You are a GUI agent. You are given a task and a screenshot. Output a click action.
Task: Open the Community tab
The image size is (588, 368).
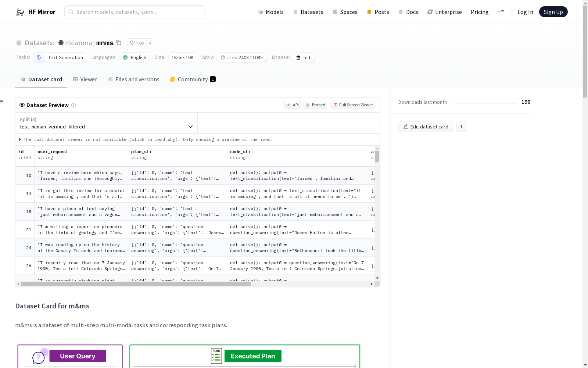193,79
